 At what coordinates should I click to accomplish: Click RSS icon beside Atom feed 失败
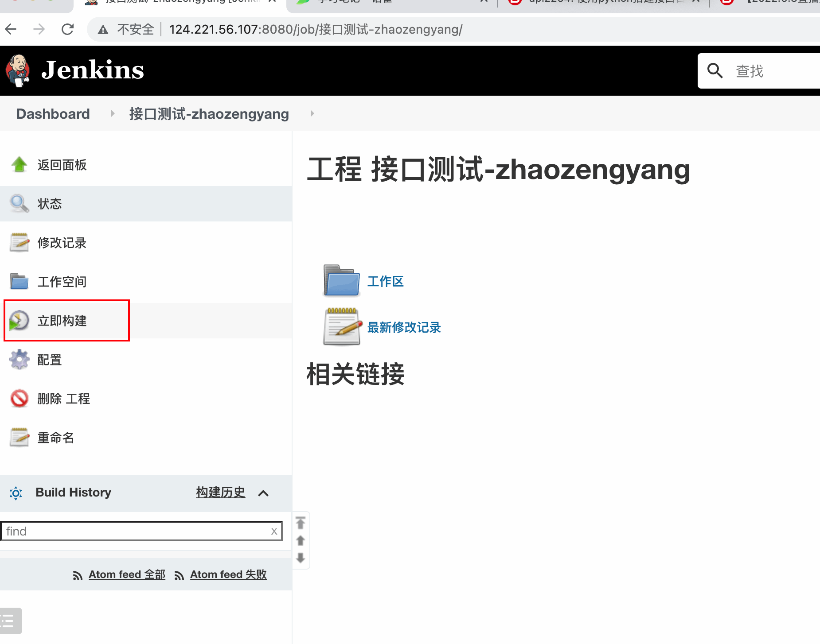pos(179,575)
